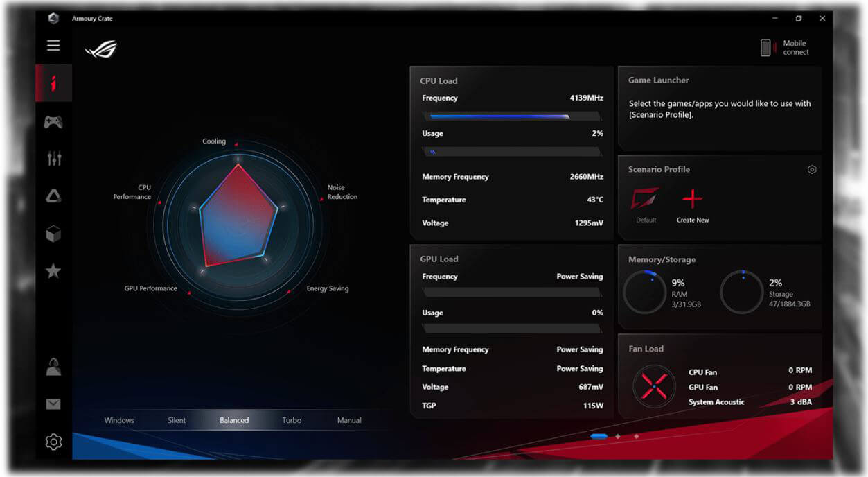The height and width of the screenshot is (477, 868).
Task: Open the envelope News icon
Action: pyautogui.click(x=53, y=404)
